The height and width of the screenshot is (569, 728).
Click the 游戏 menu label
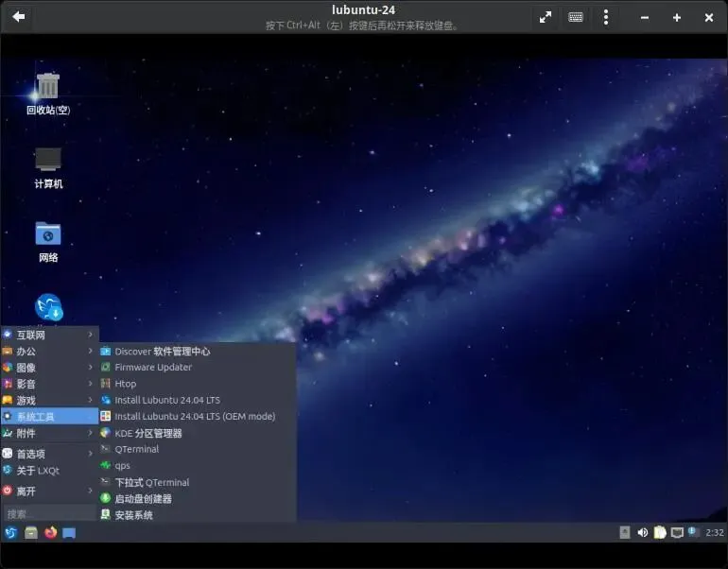(26, 400)
